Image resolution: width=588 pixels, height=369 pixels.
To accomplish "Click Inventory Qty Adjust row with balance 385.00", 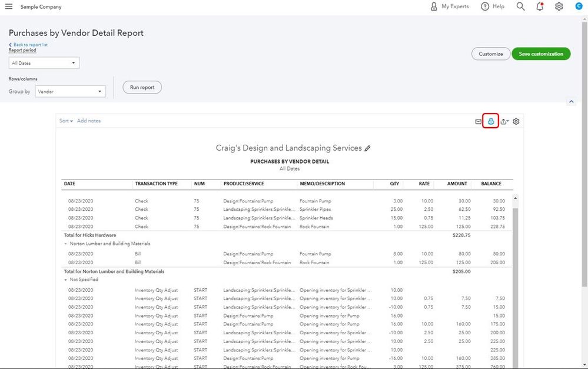I will tap(287, 358).
